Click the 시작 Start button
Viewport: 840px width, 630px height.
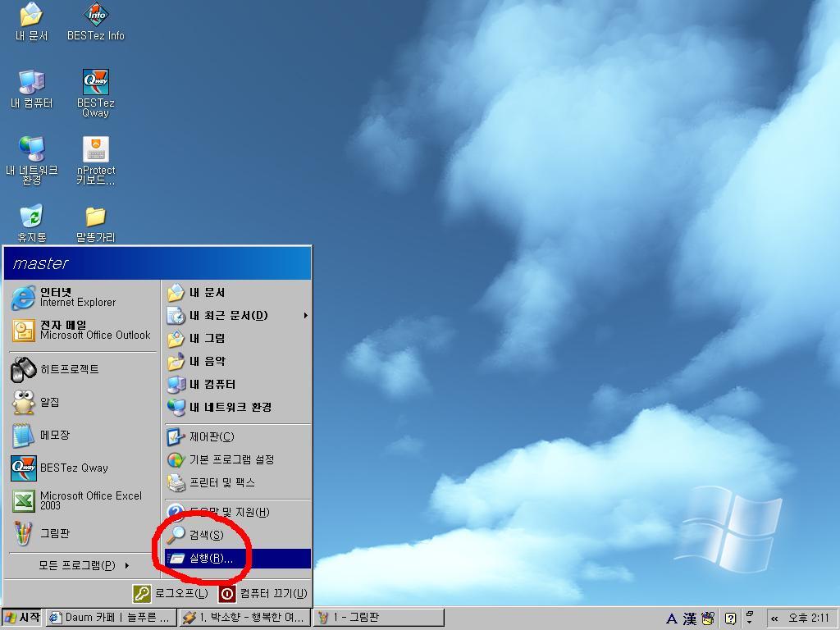22,618
